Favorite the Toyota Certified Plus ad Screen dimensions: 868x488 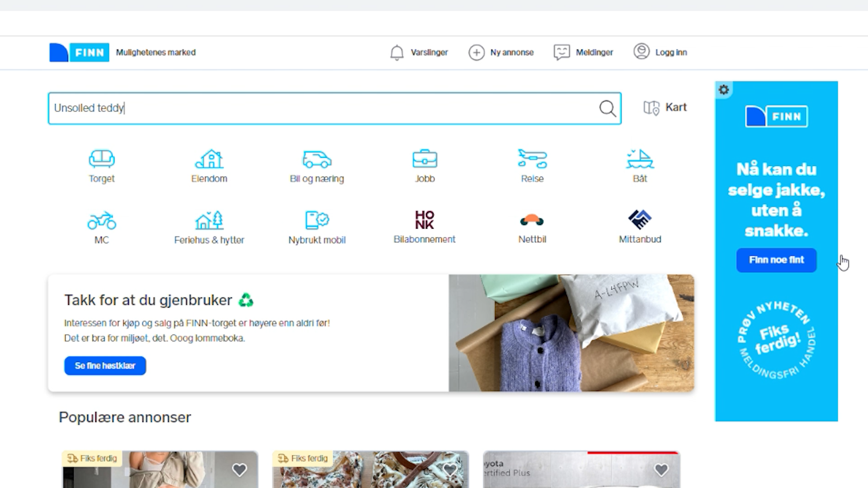pyautogui.click(x=661, y=470)
